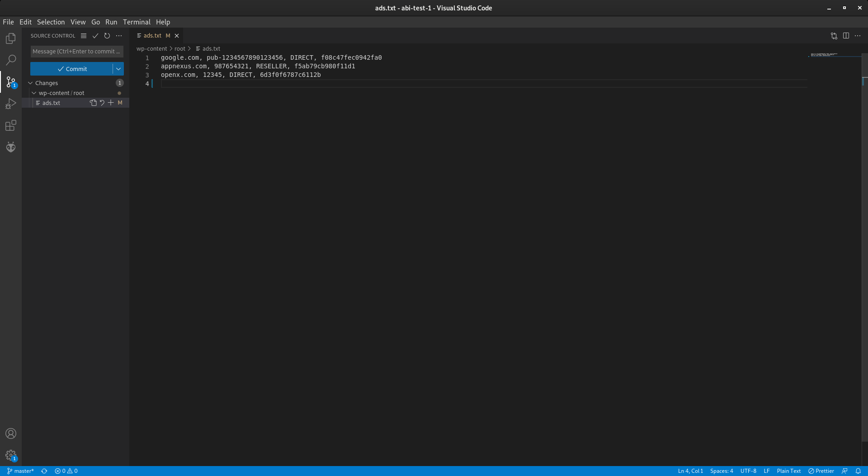
Task: Open the Commit button dropdown arrow
Action: (118, 69)
